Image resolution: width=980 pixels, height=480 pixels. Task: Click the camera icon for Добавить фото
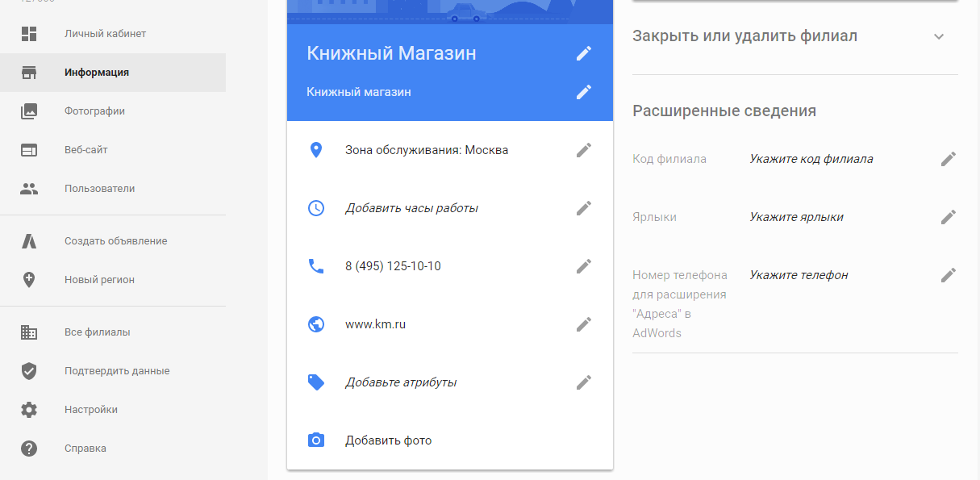click(316, 440)
